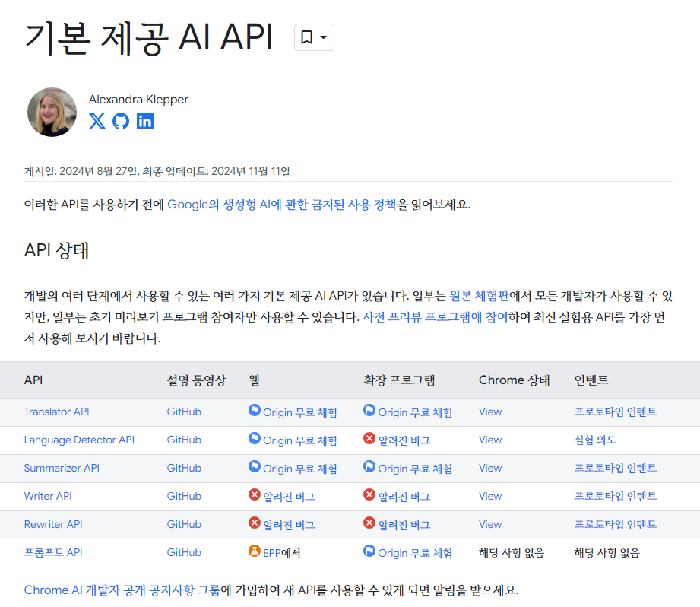Click Alexandra Klepper's profile photo
The width and height of the screenshot is (700, 607).
tap(52, 112)
